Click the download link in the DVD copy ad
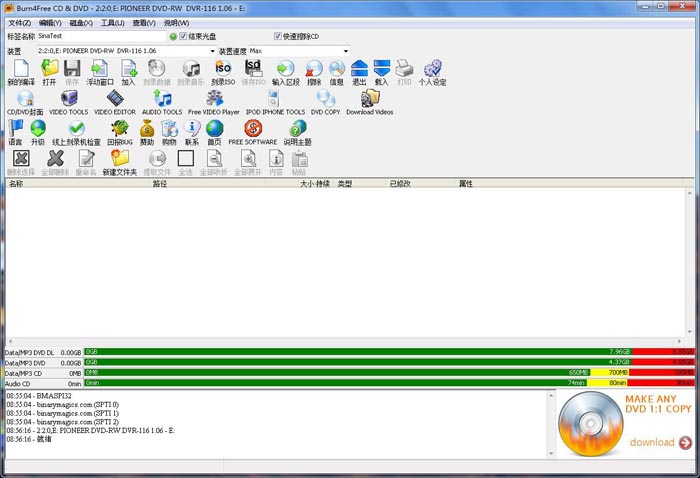The height and width of the screenshot is (478, 700). [661, 442]
